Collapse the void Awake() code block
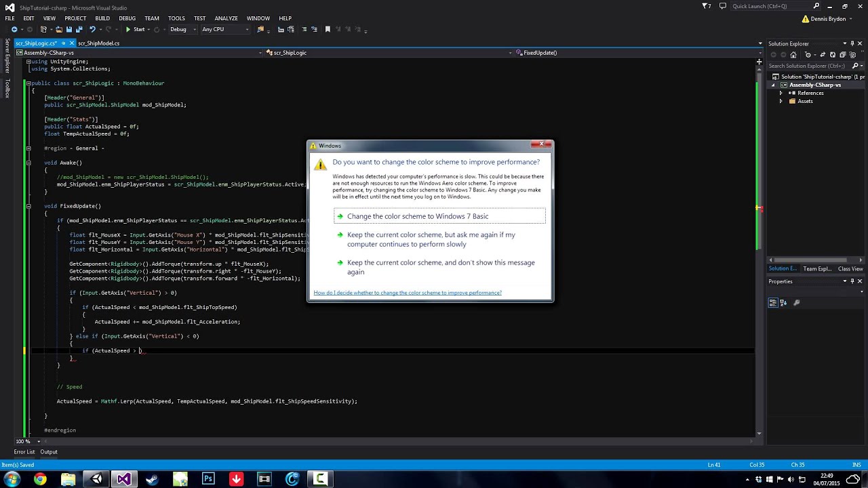The height and width of the screenshot is (488, 868). pos(28,163)
